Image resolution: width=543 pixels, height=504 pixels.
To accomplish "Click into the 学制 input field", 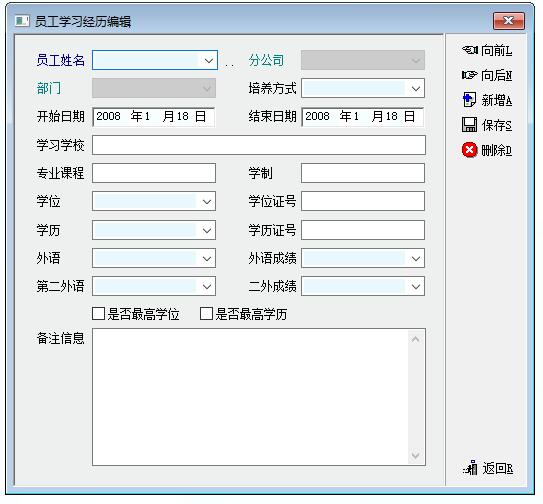I will [x=363, y=173].
